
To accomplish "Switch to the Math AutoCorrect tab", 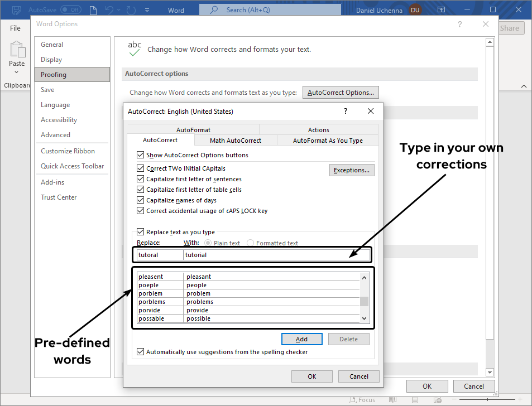I will pyautogui.click(x=236, y=141).
